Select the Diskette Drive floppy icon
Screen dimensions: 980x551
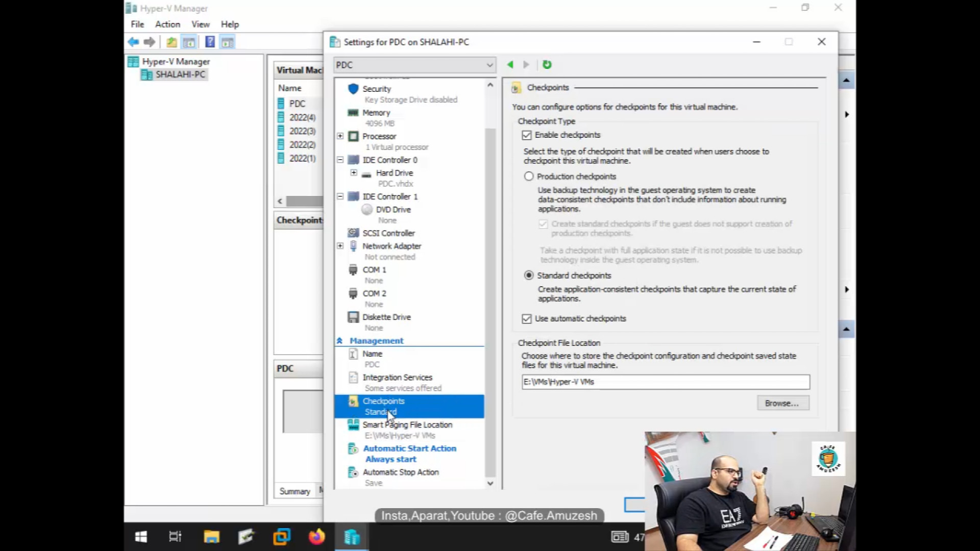pos(353,317)
